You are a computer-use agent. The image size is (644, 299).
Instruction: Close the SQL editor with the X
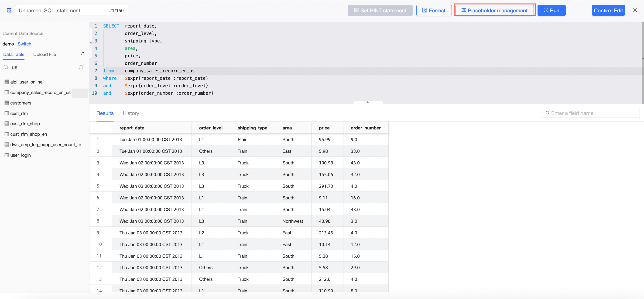(x=635, y=10)
